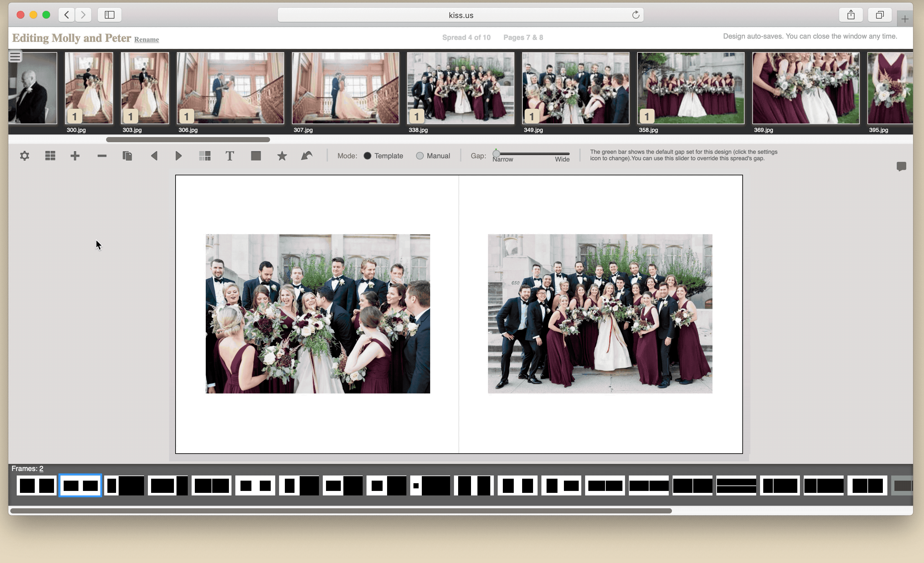Viewport: 924px width, 563px height.
Task: Click the Rename link
Action: pyautogui.click(x=147, y=39)
